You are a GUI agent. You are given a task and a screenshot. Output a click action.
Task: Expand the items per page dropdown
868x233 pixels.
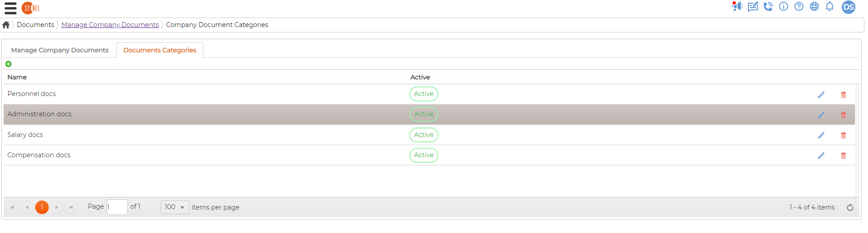point(175,207)
